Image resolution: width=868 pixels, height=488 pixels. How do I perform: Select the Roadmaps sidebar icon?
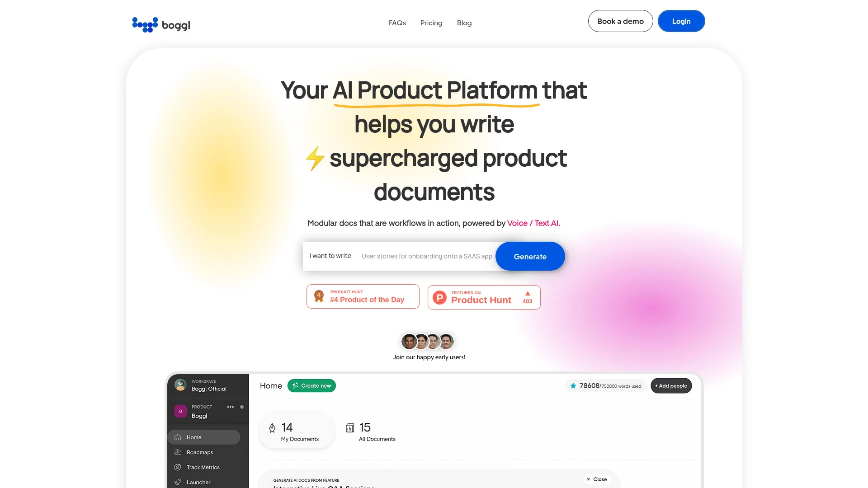178,452
